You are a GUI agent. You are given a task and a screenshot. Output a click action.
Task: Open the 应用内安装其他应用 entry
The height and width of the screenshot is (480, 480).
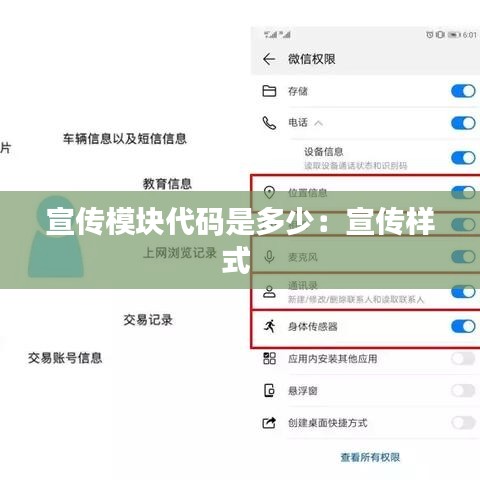(x=369, y=359)
